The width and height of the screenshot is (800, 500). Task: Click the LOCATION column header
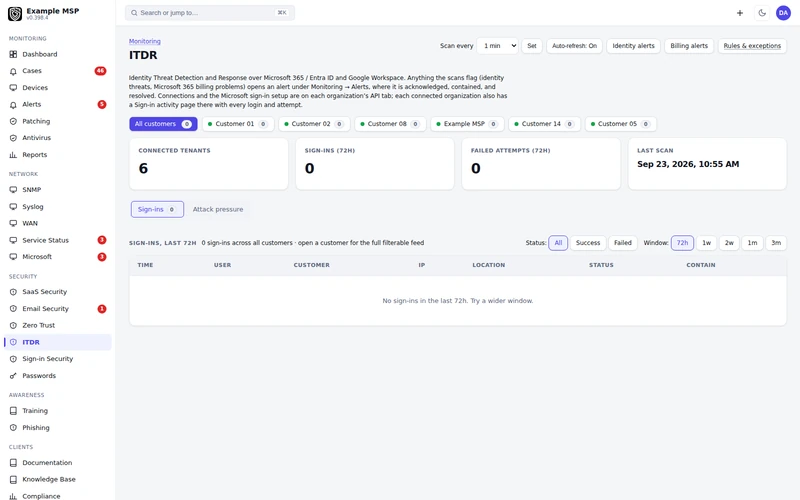click(x=489, y=265)
